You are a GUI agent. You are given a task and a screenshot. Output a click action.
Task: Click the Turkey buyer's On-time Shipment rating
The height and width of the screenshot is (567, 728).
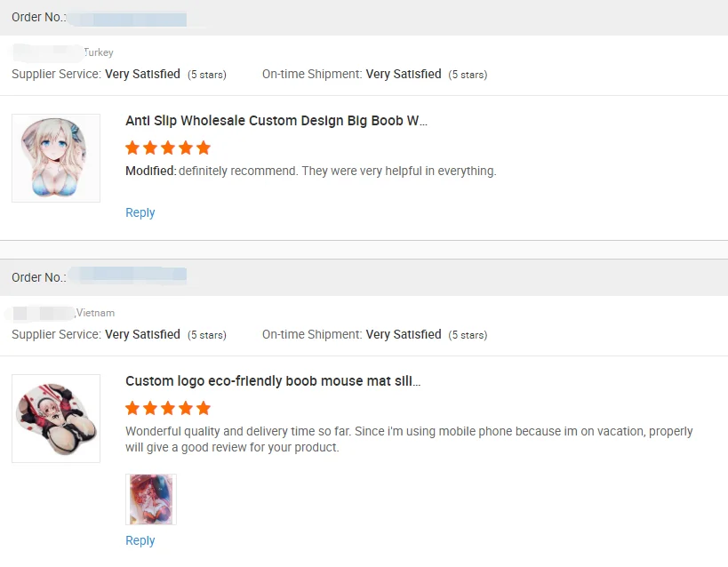point(404,75)
